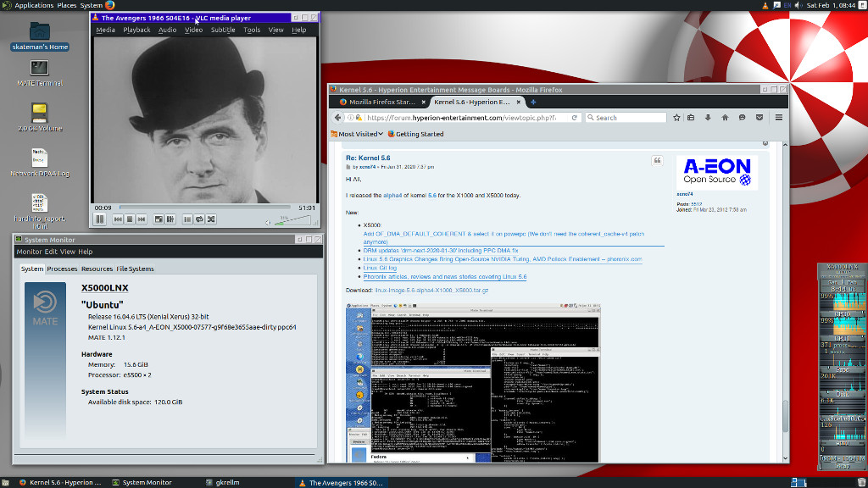The width and height of the screenshot is (868, 488).
Task: Select Network DPAA Log desktop file
Action: [39, 163]
